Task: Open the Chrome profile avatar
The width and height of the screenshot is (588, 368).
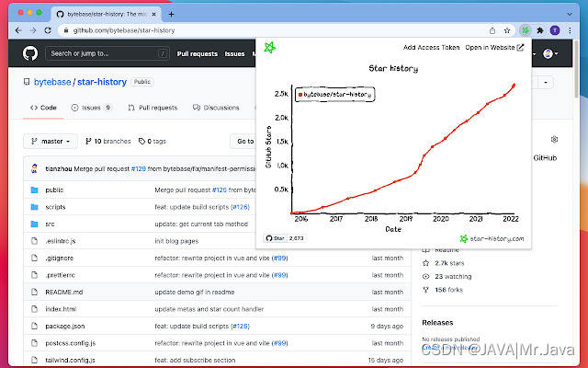Action: pyautogui.click(x=555, y=30)
